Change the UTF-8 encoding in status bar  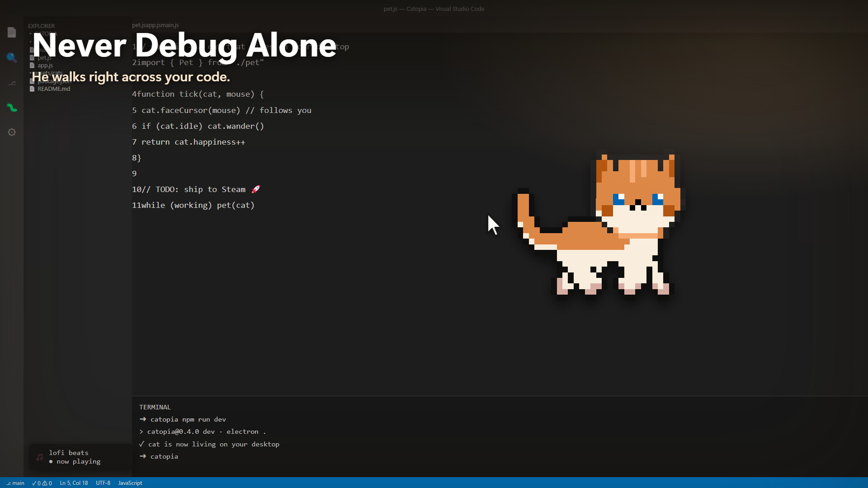103,483
